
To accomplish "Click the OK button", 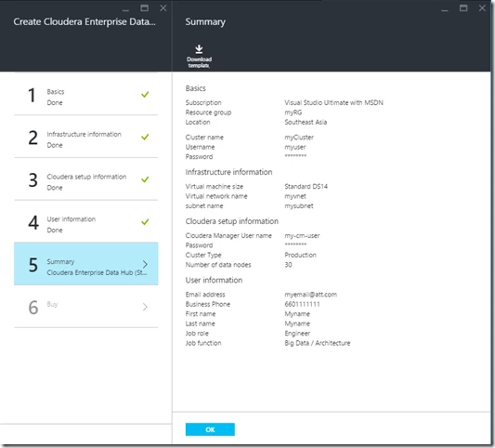I will (x=210, y=429).
